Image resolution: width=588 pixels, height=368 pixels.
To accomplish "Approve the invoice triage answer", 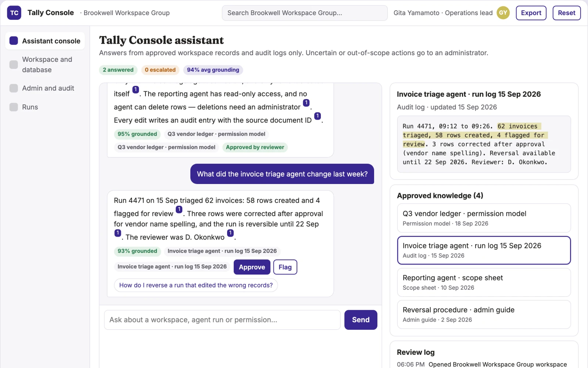I will [x=252, y=267].
